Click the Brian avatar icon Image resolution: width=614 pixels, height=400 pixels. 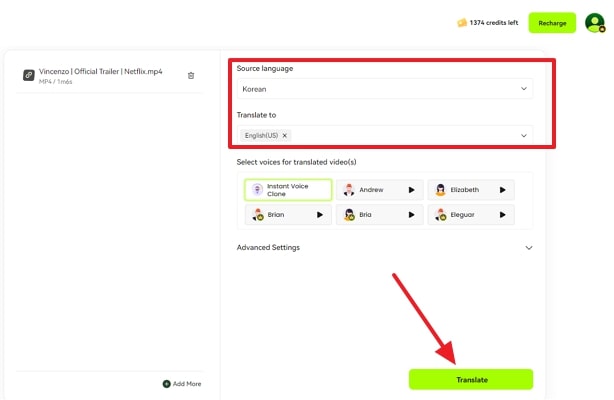(258, 215)
